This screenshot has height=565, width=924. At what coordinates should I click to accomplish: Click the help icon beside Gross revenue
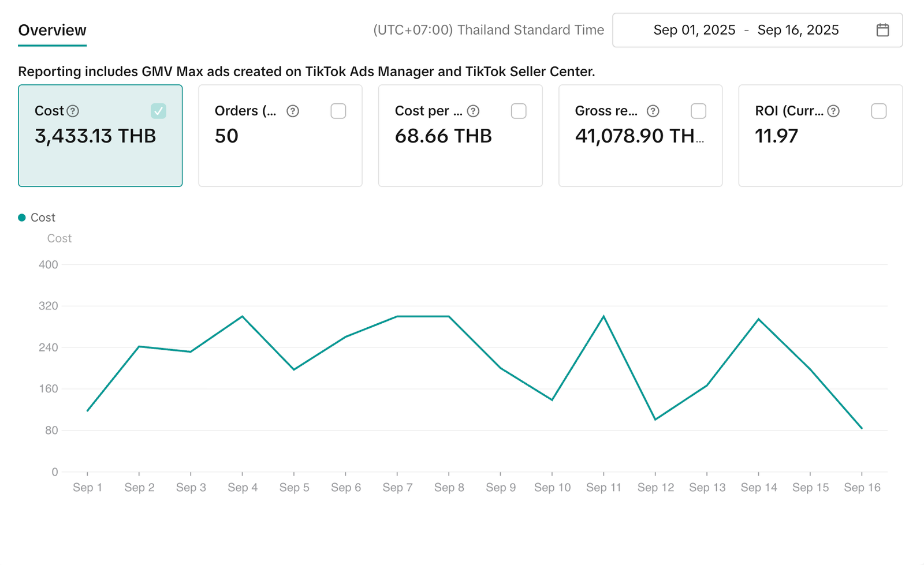[x=653, y=111]
